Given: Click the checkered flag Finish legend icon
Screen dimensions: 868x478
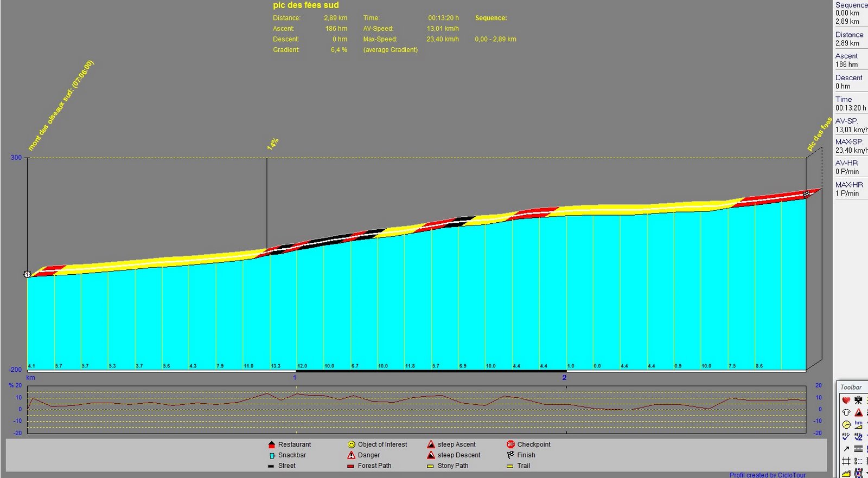Looking at the screenshot, I should (x=510, y=455).
